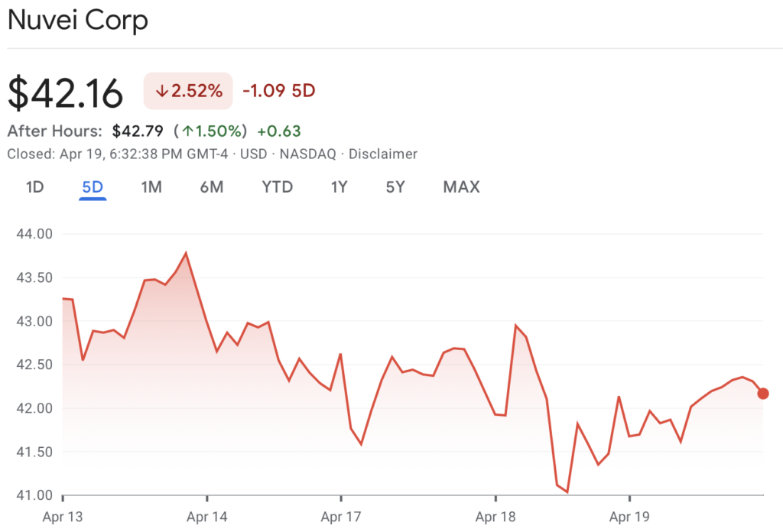783x532 pixels.
Task: Open the Disclaimer link
Action: (x=383, y=154)
